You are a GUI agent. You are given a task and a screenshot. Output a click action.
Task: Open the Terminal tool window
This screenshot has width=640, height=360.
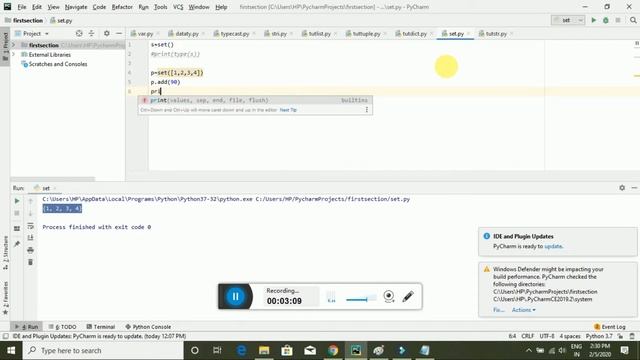click(101, 327)
